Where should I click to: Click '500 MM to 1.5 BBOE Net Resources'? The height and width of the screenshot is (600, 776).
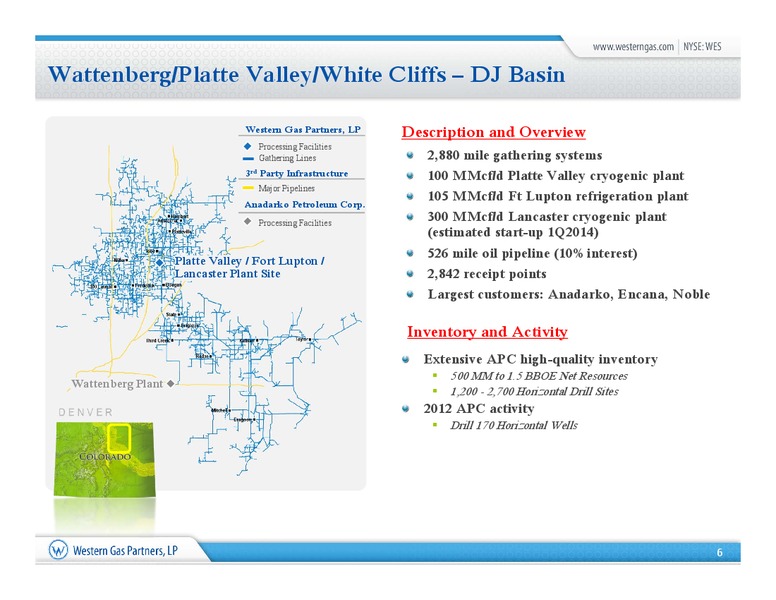coord(539,376)
